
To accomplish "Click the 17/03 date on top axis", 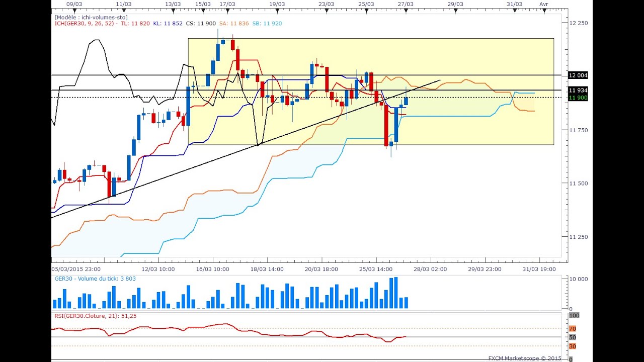I will click(x=227, y=4).
